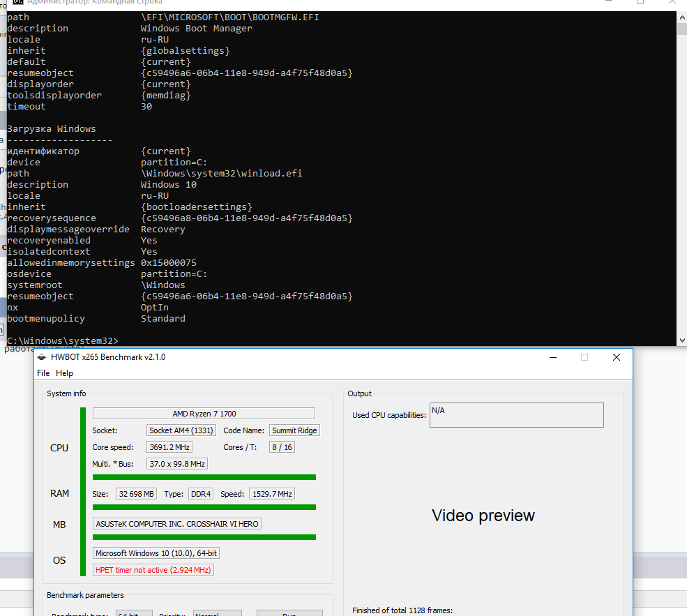Click the C:\Windows\system32> prompt line
Image resolution: width=687 pixels, height=616 pixels.
63,340
